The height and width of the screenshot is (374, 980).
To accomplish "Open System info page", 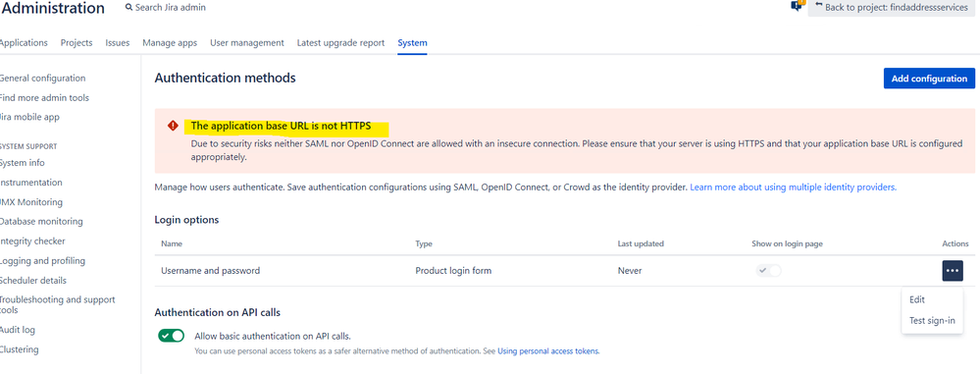I will coord(22,163).
